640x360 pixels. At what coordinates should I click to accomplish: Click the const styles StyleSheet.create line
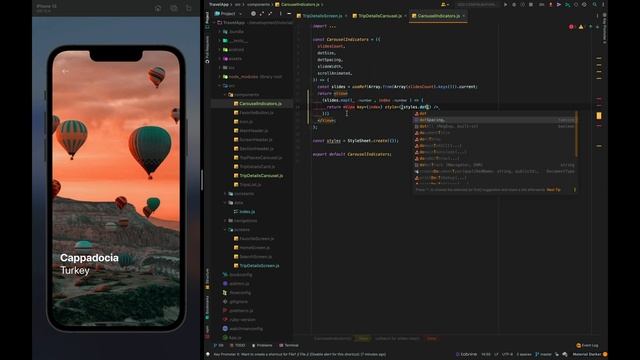(x=356, y=141)
